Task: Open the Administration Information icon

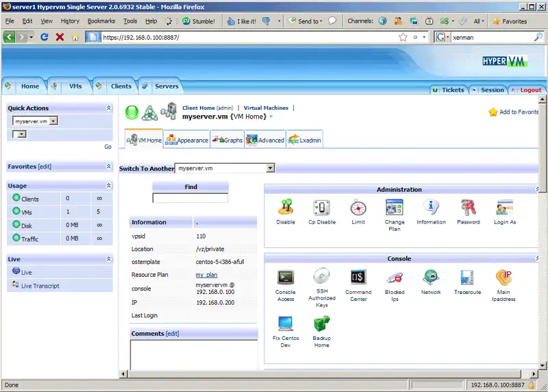Action: 431,208
